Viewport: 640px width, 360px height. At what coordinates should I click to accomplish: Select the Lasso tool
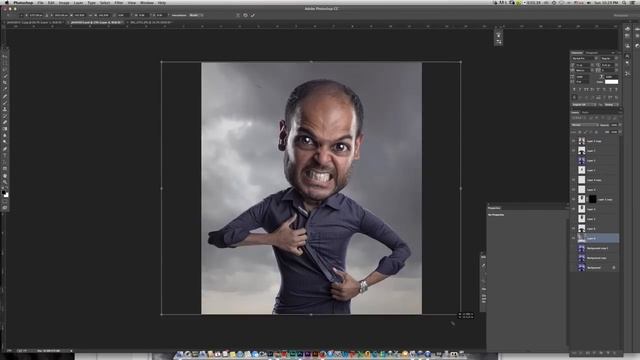(x=5, y=69)
